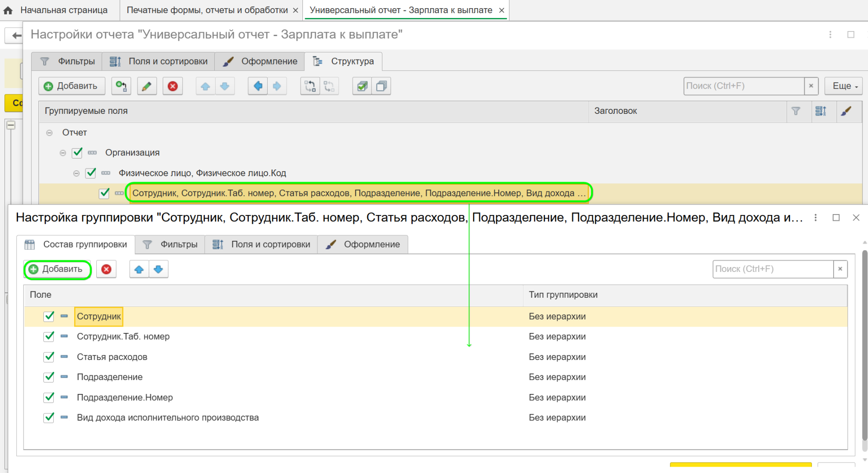This screenshot has height=473, width=868.
Task: Open the filter funnel icon in Заголовок header
Action: pyautogui.click(x=797, y=111)
